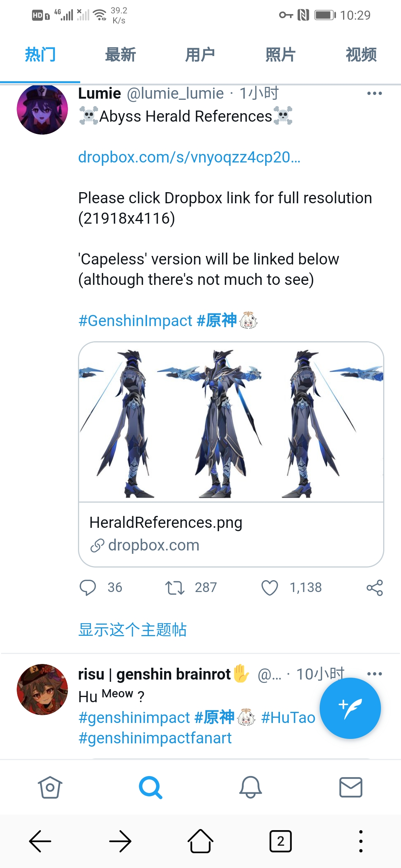Image resolution: width=401 pixels, height=868 pixels.
Task: Show this thread via 显示这个主题帖
Action: [133, 630]
